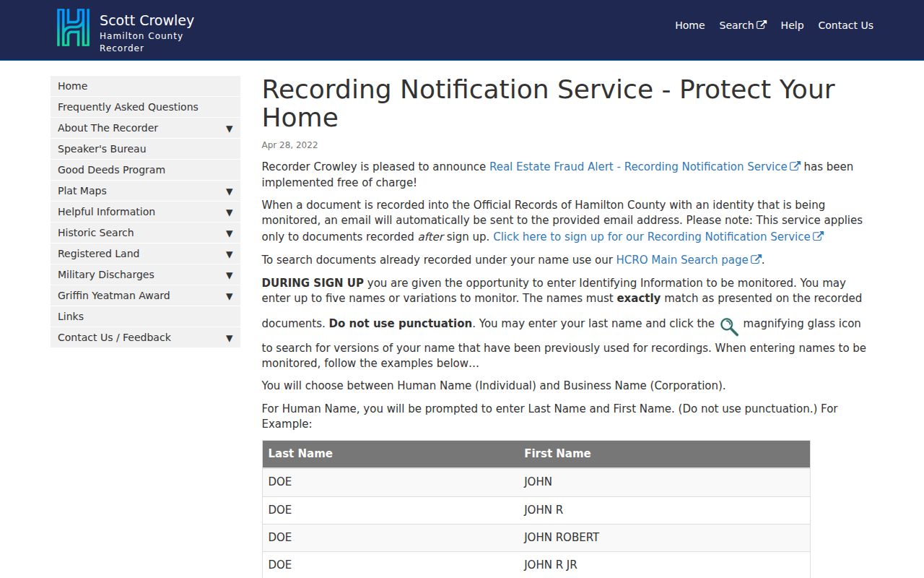This screenshot has width=924, height=578.
Task: Open Real Estate Fraud Alert notification service link
Action: click(x=645, y=167)
